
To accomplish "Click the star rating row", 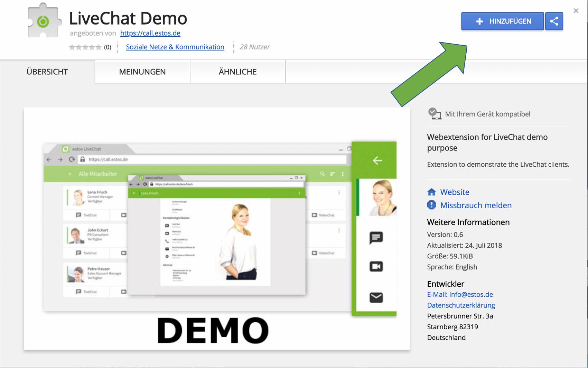I will point(85,47).
